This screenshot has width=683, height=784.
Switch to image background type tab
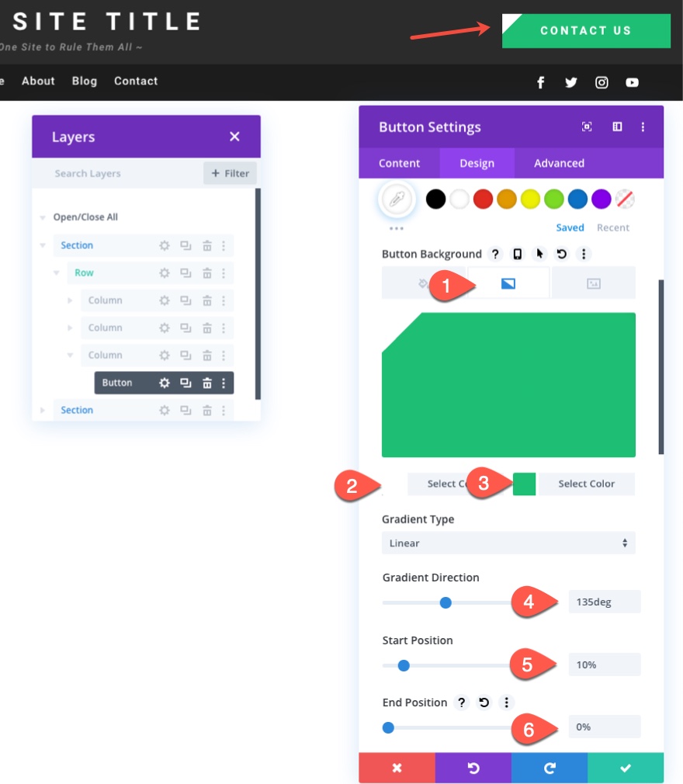(x=594, y=283)
